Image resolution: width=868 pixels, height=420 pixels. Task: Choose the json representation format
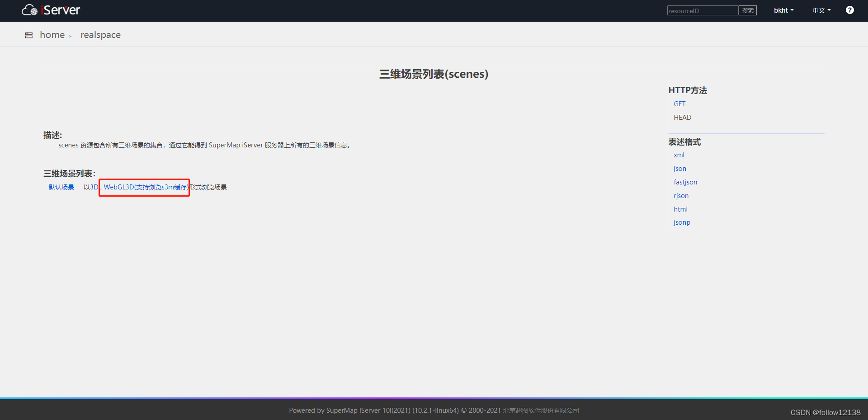point(679,168)
